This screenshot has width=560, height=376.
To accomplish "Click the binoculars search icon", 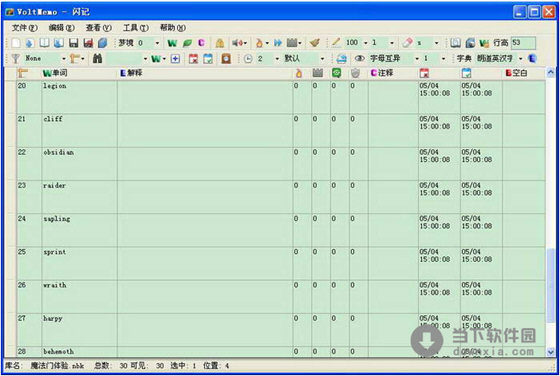I will coord(98,59).
